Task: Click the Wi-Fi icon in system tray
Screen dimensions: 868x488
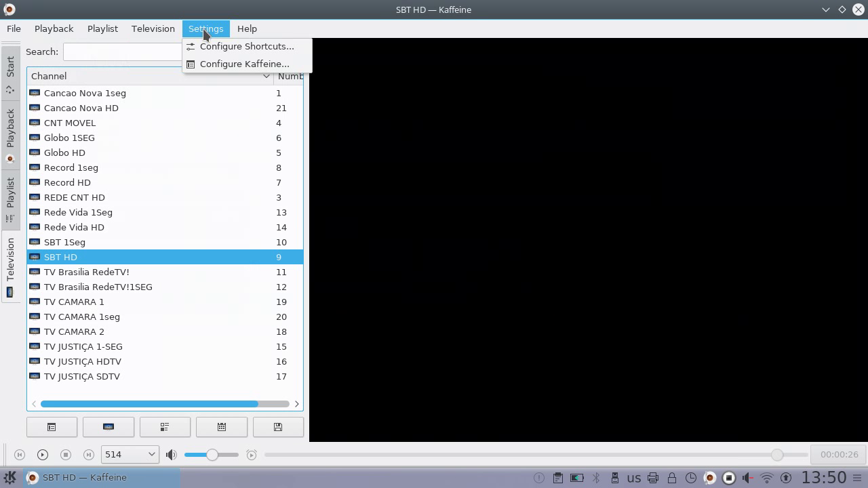Action: pos(767,478)
